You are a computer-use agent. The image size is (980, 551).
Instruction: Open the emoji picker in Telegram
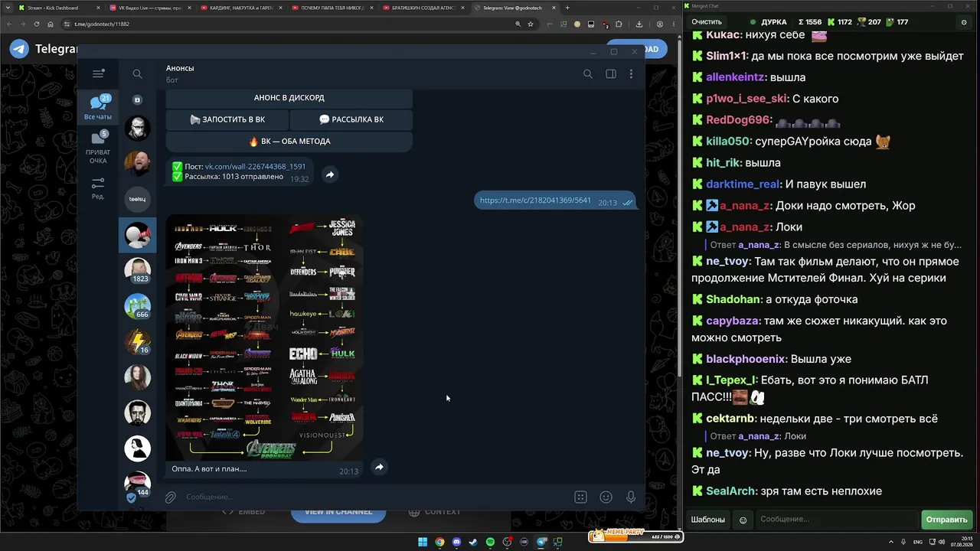pyautogui.click(x=606, y=497)
